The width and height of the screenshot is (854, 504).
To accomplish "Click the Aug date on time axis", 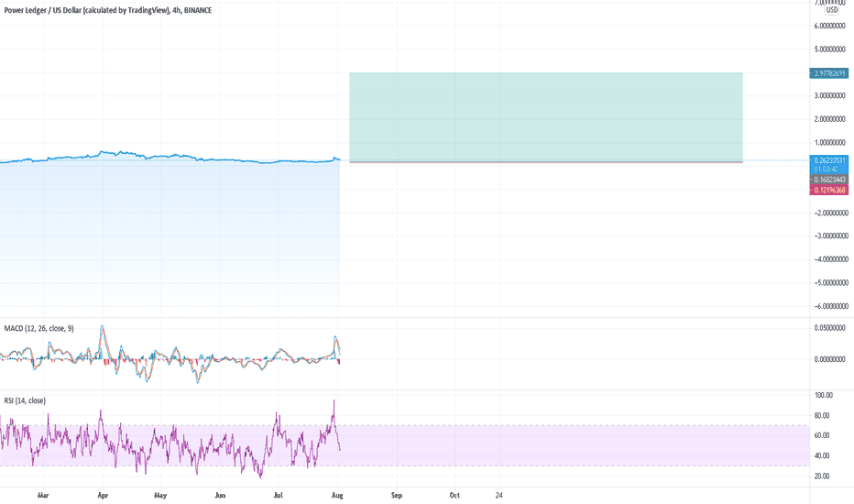I will (x=337, y=495).
